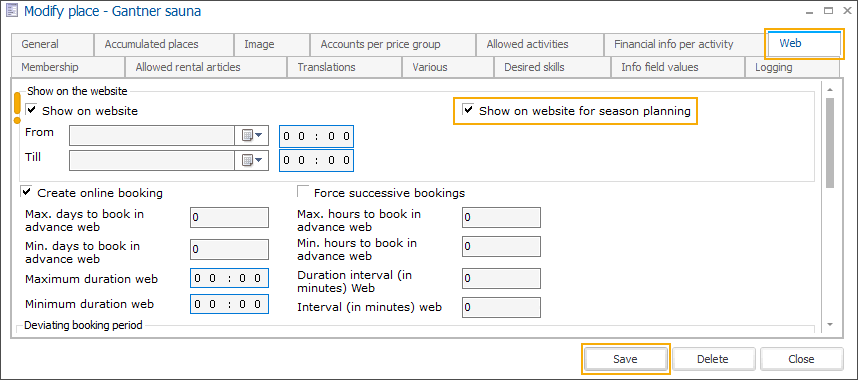Switch to the Various tab
This screenshot has height=380, width=858.
click(448, 67)
